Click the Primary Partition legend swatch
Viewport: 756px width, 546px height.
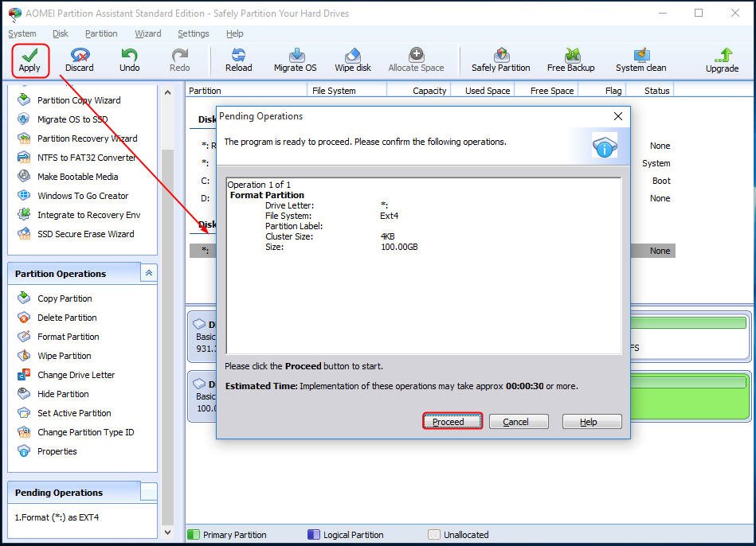pos(194,534)
